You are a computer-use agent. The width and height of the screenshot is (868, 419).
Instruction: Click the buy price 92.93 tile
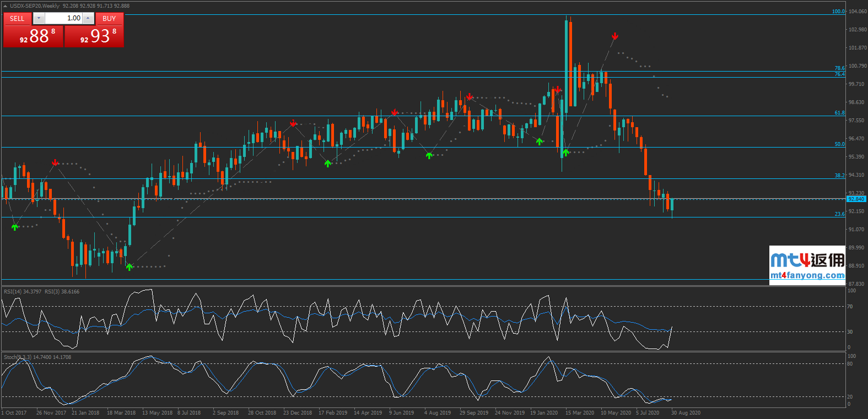pos(94,36)
